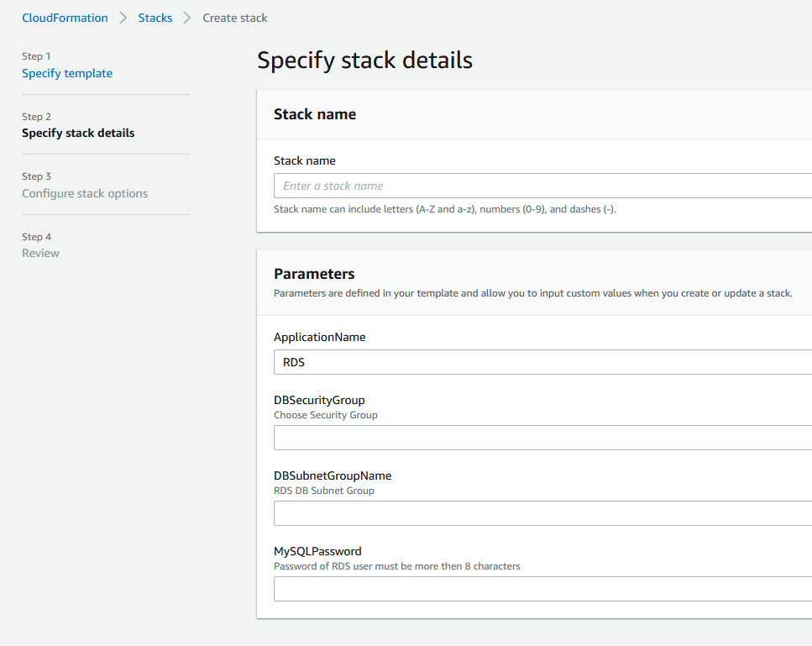
Task: Click the chevron separator after CloudFormation breadcrumb
Action: coord(123,18)
